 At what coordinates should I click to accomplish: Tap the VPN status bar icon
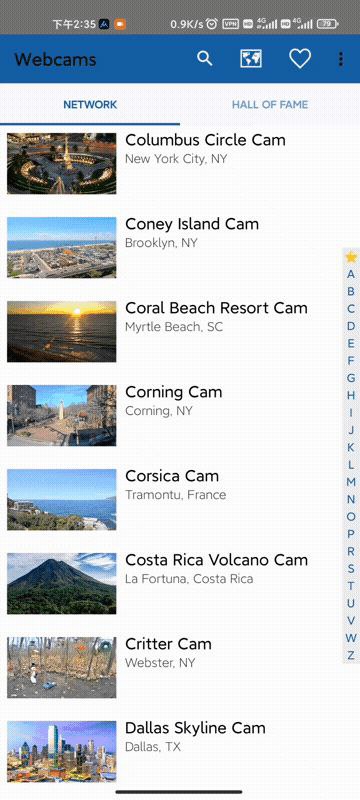tap(230, 23)
